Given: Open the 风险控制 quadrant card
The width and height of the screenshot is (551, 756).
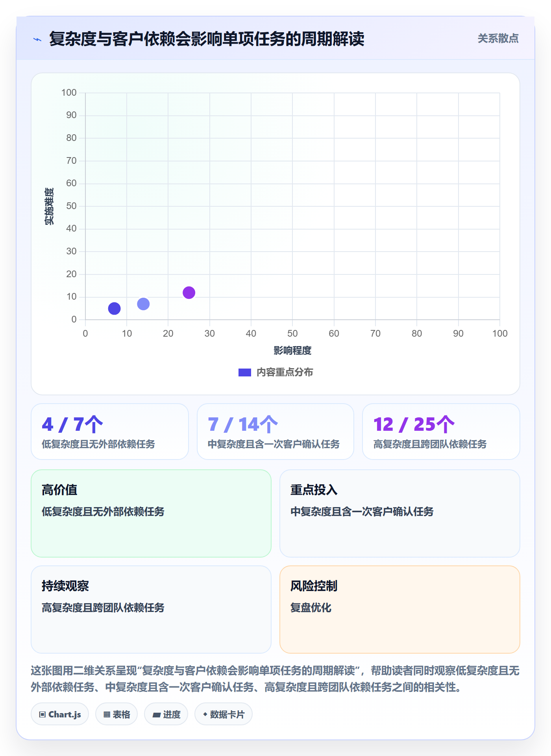Looking at the screenshot, I should coord(400,610).
